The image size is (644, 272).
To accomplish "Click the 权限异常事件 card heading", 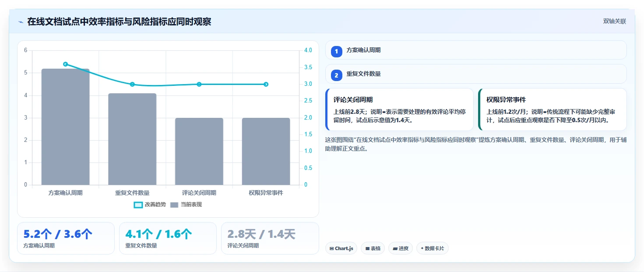I will point(506,100).
